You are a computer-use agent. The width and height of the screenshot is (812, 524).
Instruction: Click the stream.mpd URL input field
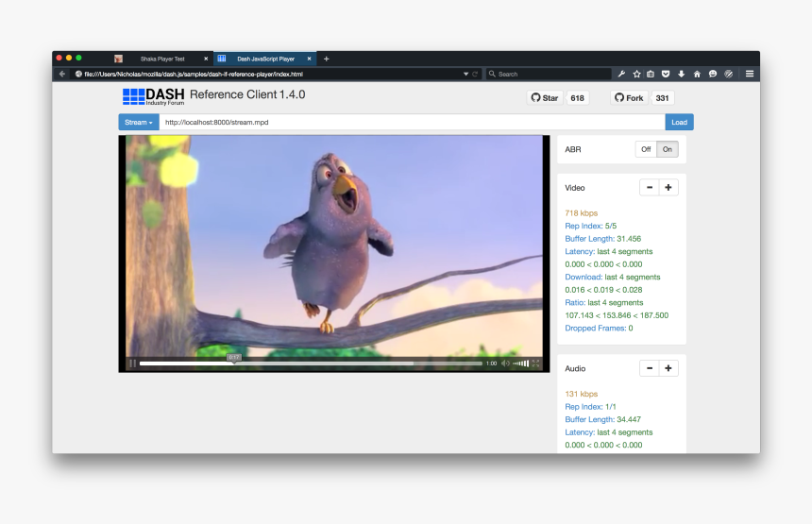pos(412,122)
